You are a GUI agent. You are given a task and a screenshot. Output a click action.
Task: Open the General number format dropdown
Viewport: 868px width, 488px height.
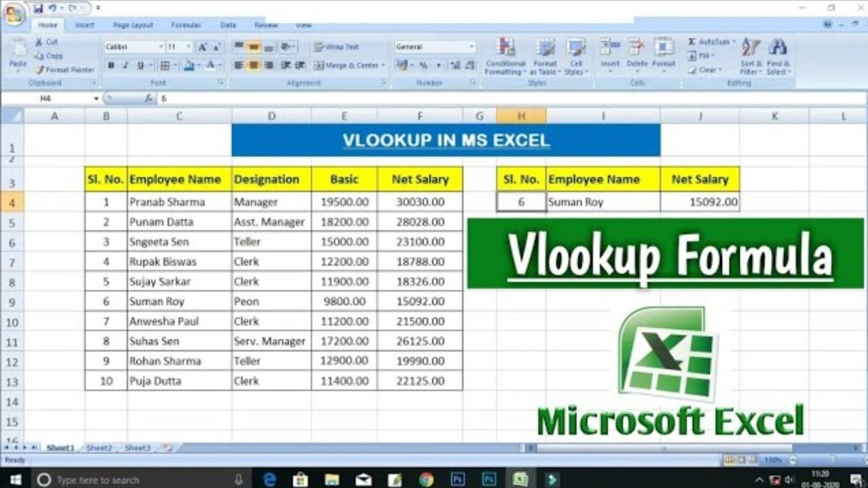(x=471, y=47)
